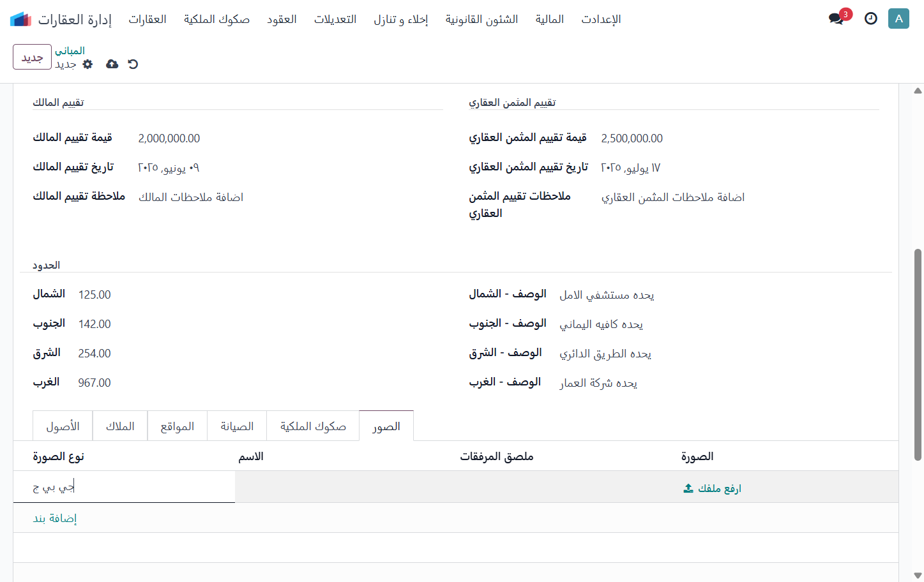Click the ارفع ملفك upload link
The image size is (924, 582).
[719, 488]
